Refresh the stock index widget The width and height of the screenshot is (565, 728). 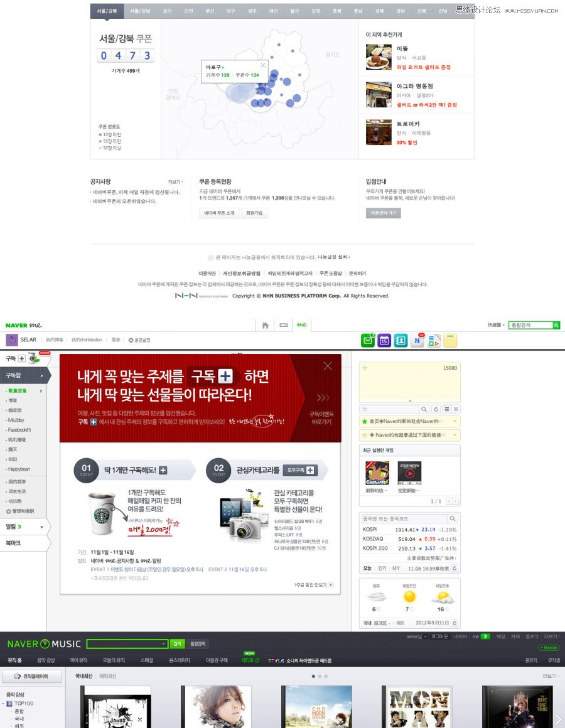[x=455, y=569]
